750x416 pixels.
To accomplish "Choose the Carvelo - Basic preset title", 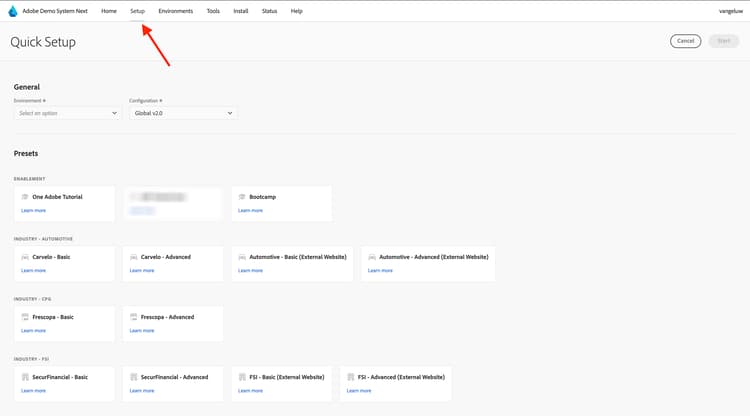I will pos(51,257).
